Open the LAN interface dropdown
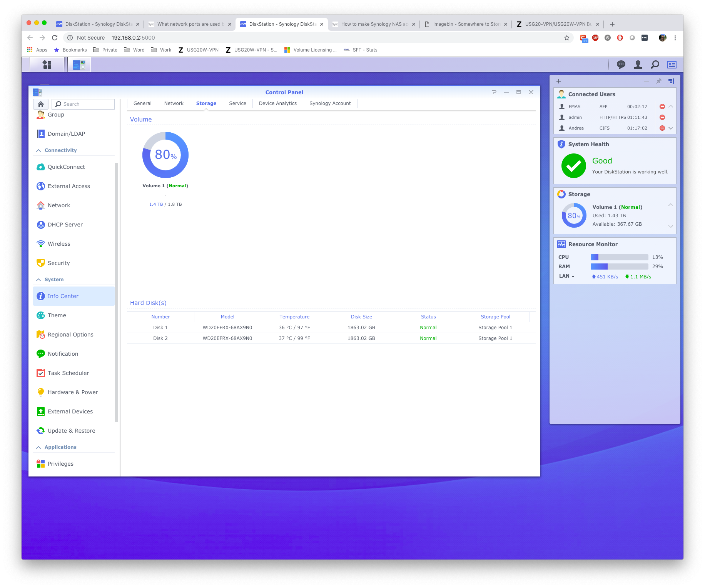The height and width of the screenshot is (588, 705). (566, 276)
